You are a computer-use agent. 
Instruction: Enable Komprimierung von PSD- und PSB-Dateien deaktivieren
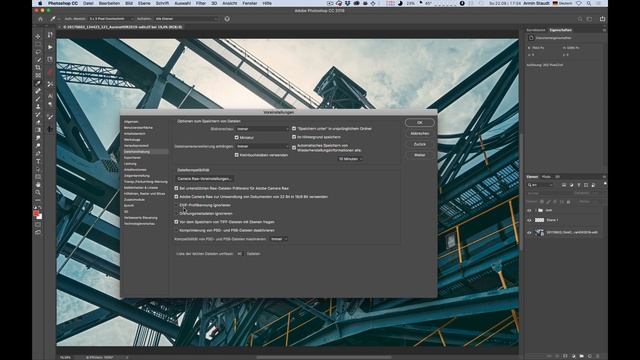pos(176,230)
